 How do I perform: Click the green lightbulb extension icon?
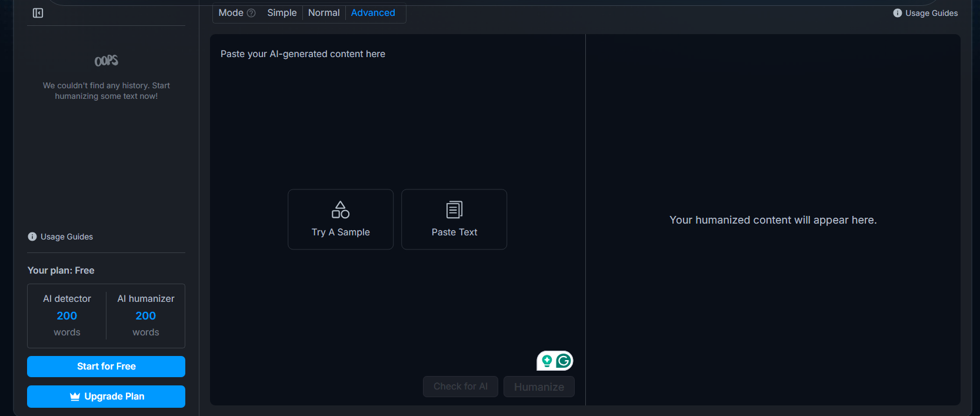click(x=546, y=361)
